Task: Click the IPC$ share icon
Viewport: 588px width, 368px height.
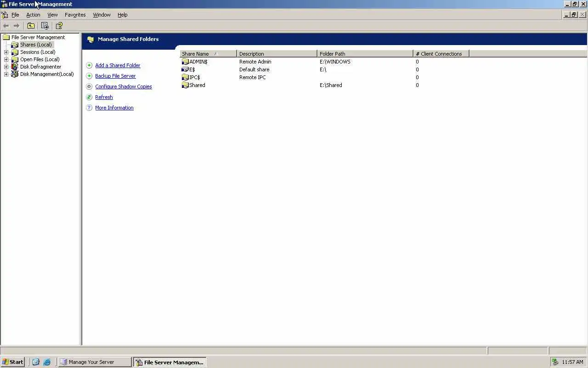Action: pos(185,77)
